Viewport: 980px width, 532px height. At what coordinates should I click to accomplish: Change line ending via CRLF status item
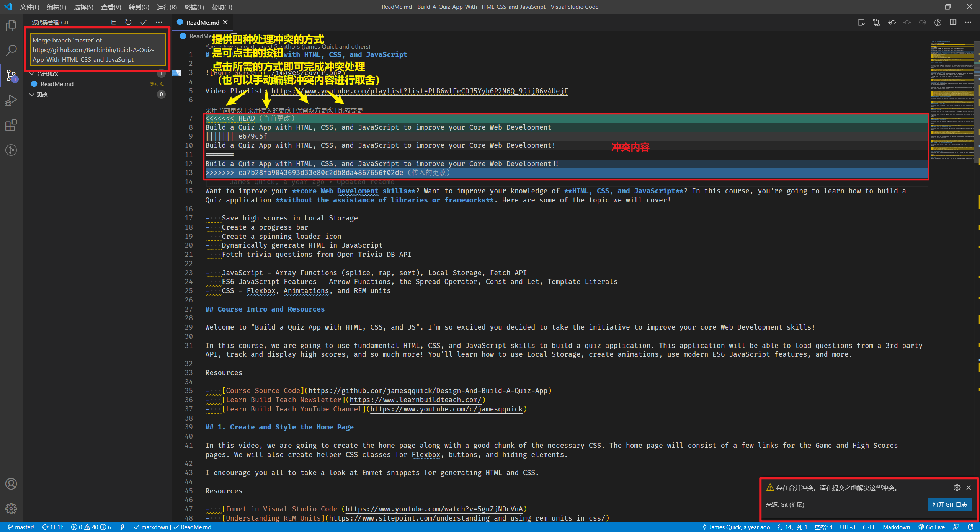coord(869,527)
